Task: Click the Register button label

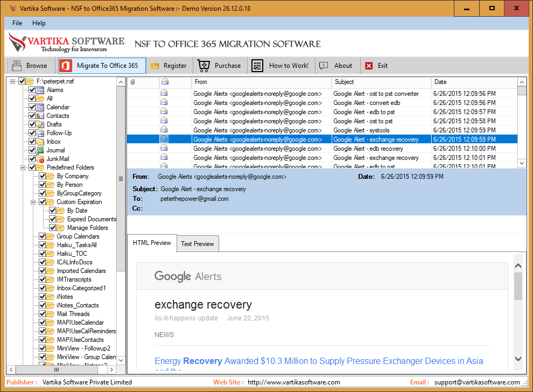Action: coord(175,66)
